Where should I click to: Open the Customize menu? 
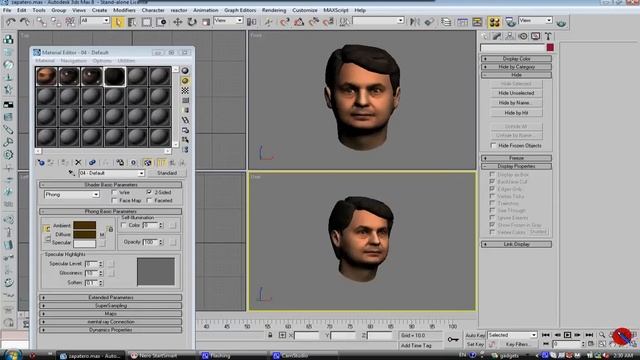click(304, 10)
